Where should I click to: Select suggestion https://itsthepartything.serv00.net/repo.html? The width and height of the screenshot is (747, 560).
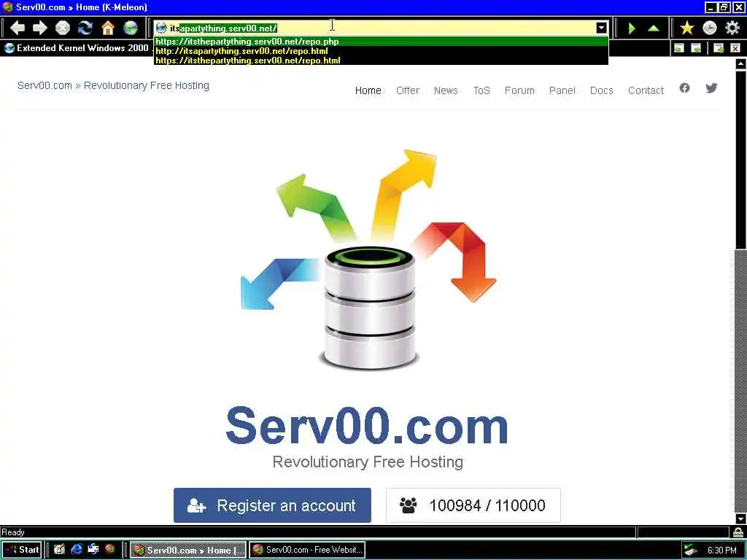[x=381, y=61]
